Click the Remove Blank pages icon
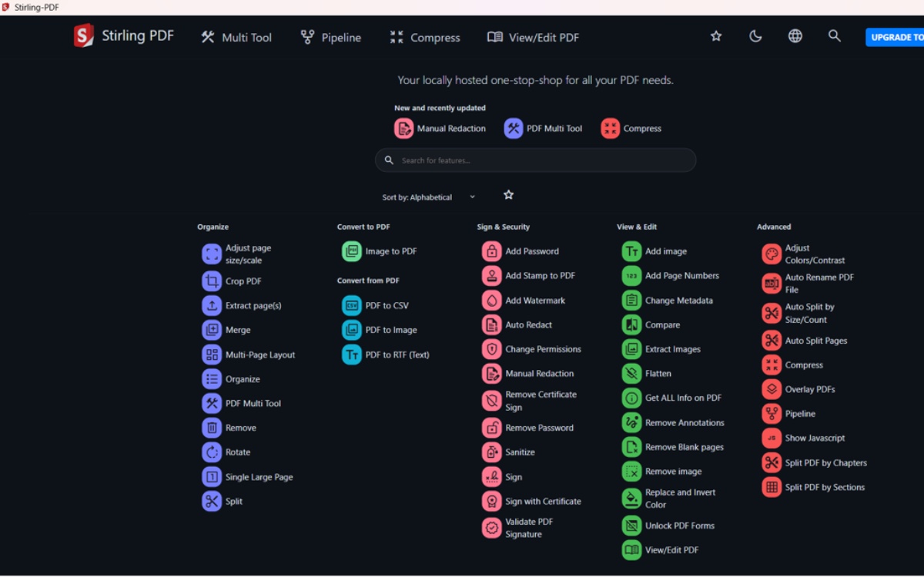 (631, 447)
